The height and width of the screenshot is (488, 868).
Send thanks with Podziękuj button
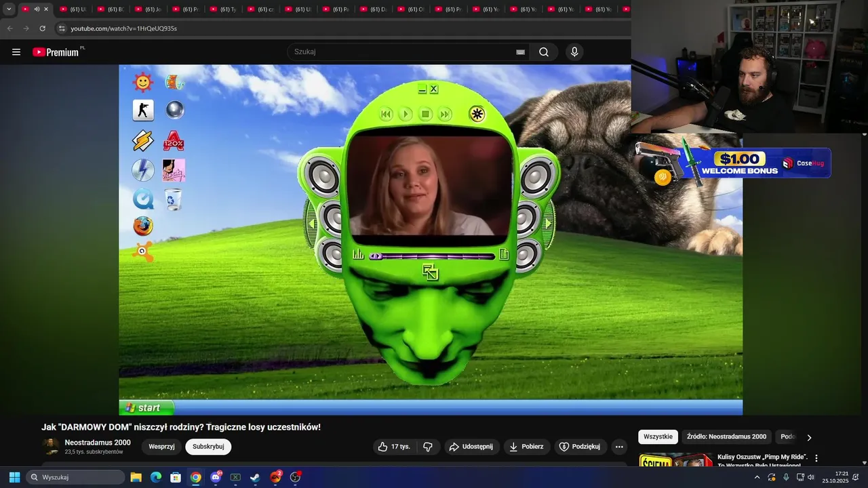point(580,447)
